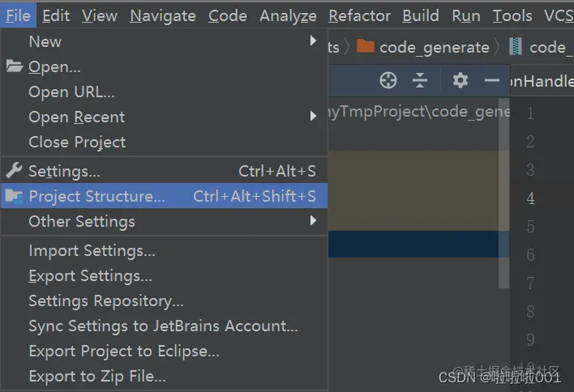
Task: Click the Settings wrench icon
Action: point(14,171)
